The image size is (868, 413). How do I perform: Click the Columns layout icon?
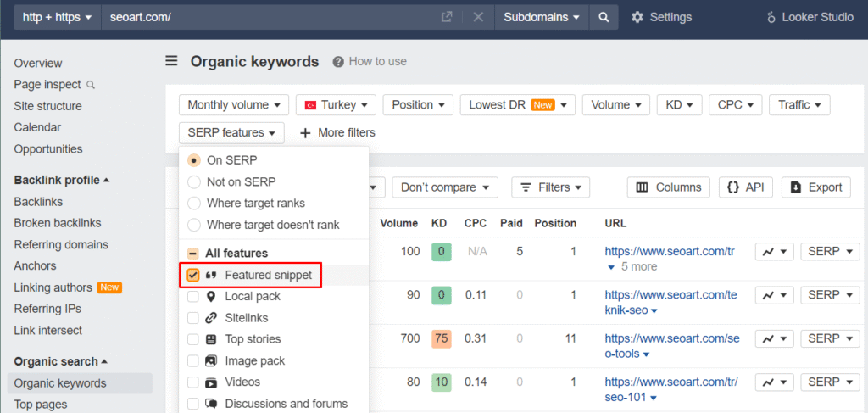click(643, 187)
